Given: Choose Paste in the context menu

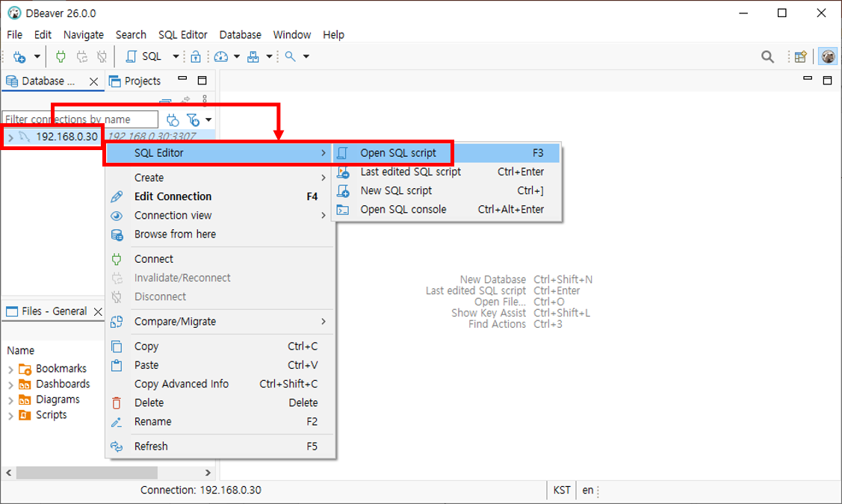Looking at the screenshot, I should tap(220, 365).
